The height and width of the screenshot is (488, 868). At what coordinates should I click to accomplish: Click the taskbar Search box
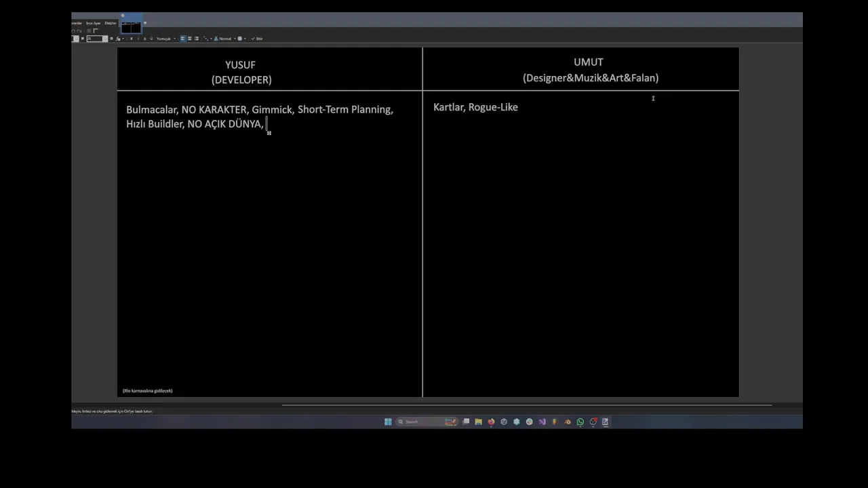pyautogui.click(x=427, y=422)
